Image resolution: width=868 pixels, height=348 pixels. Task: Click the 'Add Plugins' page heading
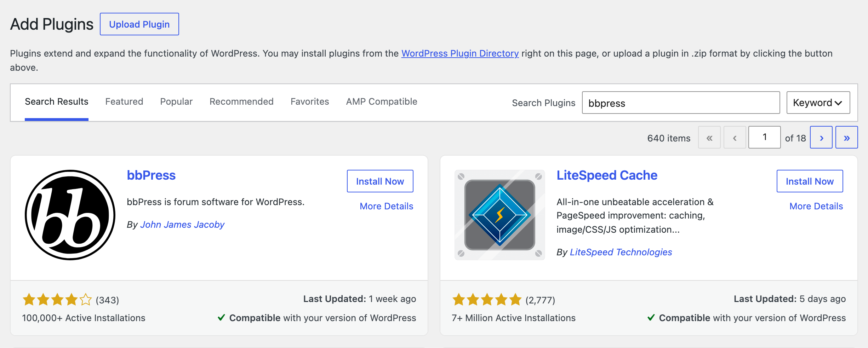point(52,24)
